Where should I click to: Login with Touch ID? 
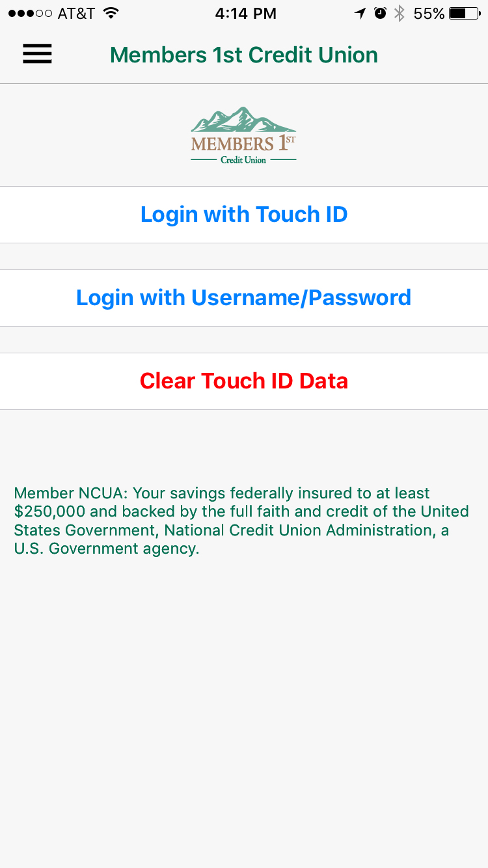(244, 215)
